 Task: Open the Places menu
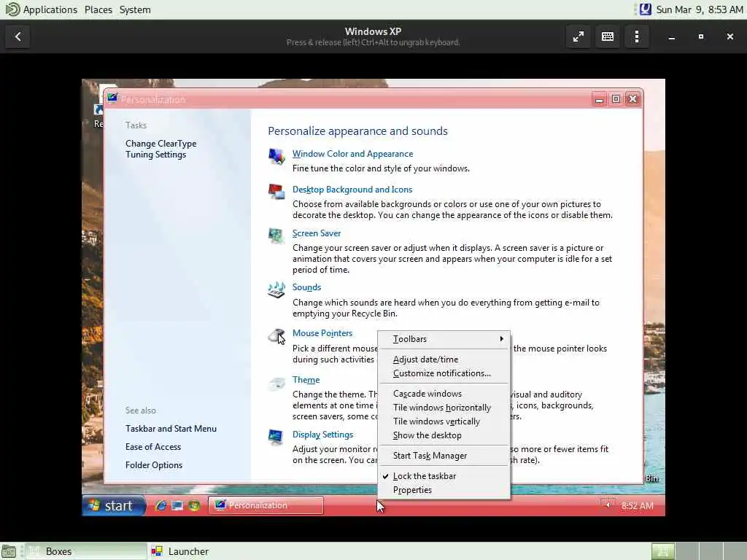pos(98,9)
